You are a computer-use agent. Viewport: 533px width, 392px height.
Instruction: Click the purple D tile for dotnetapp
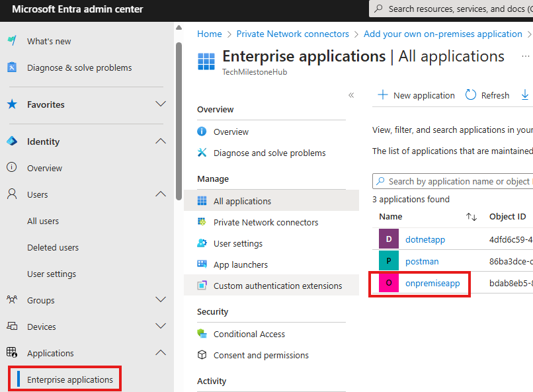click(389, 239)
